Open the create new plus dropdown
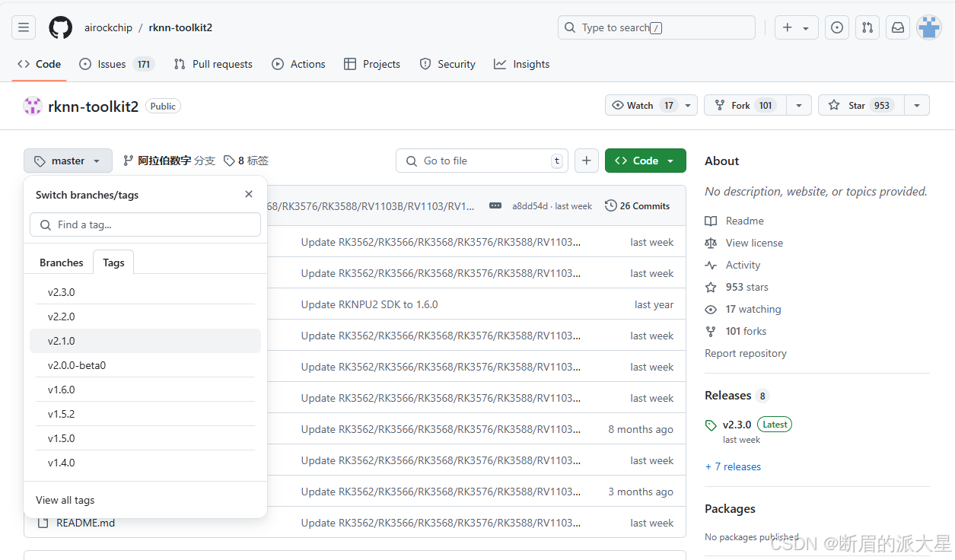955x560 pixels. coord(797,27)
